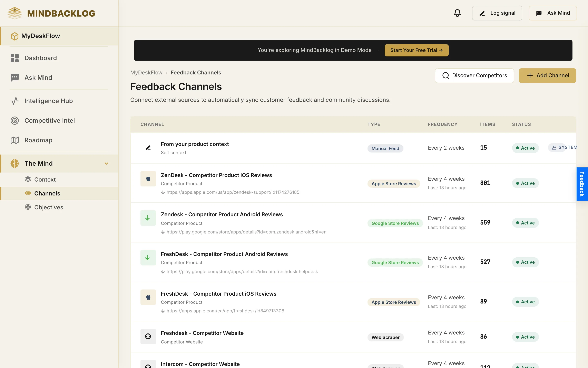This screenshot has height=368, width=588.
Task: Open the Dashboard menu item
Action: tap(59, 58)
